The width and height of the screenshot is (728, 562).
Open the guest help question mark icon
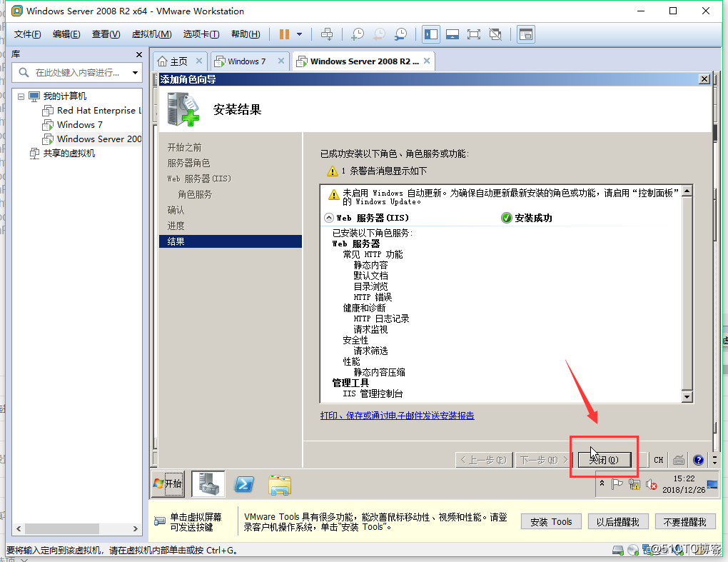[698, 460]
